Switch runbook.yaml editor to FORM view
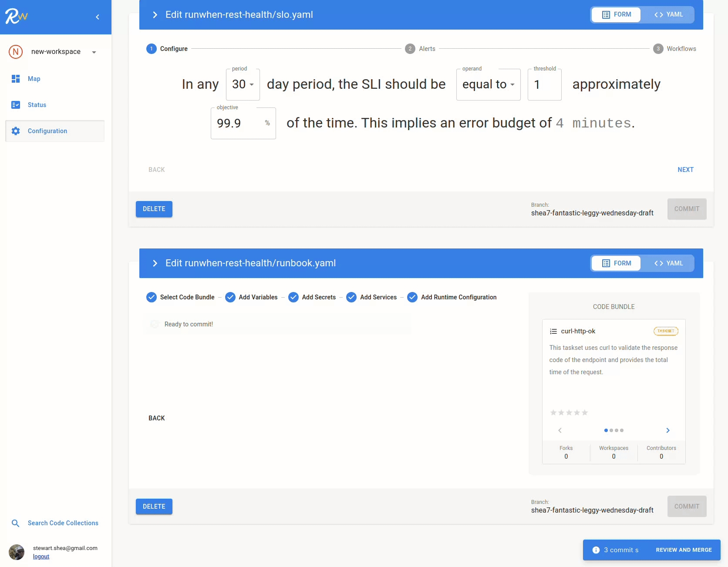 pyautogui.click(x=616, y=263)
